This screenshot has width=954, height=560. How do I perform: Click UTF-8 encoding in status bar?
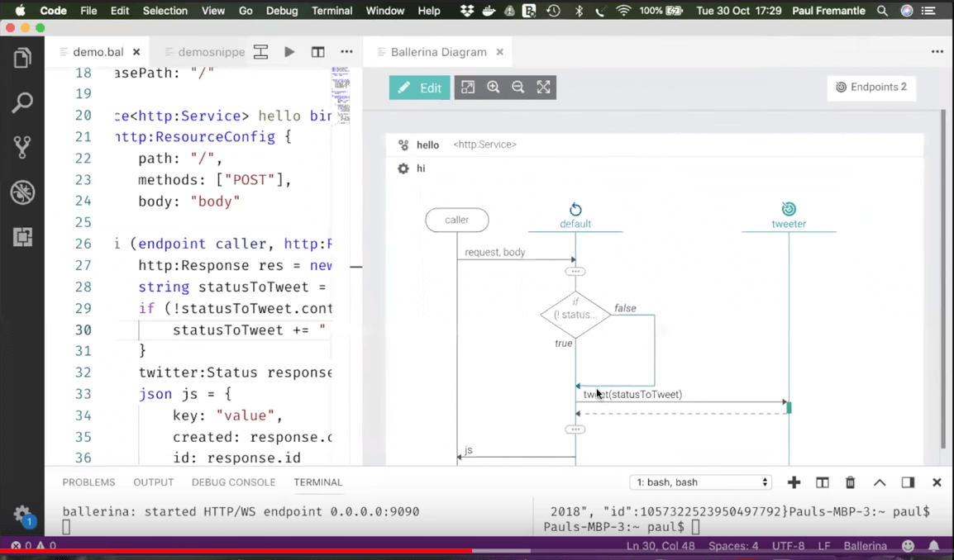pos(788,545)
